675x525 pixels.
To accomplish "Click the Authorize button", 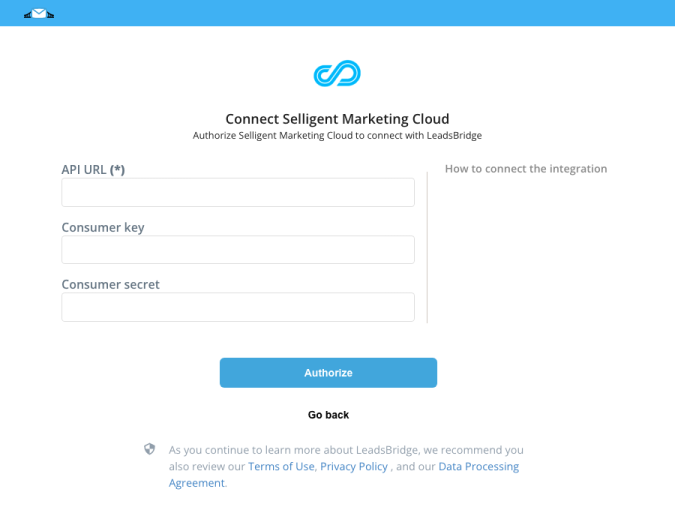I will 328,373.
